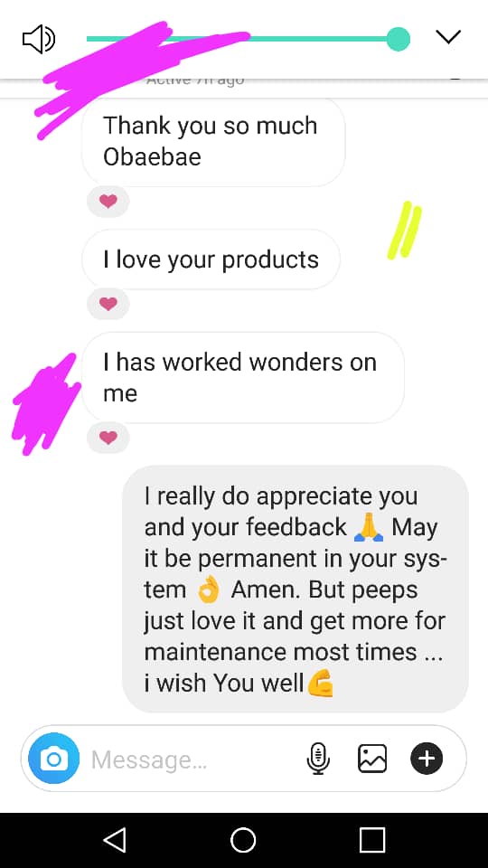
Task: Select the "Thank you so much Obaebae" message
Action: pyautogui.click(x=213, y=142)
